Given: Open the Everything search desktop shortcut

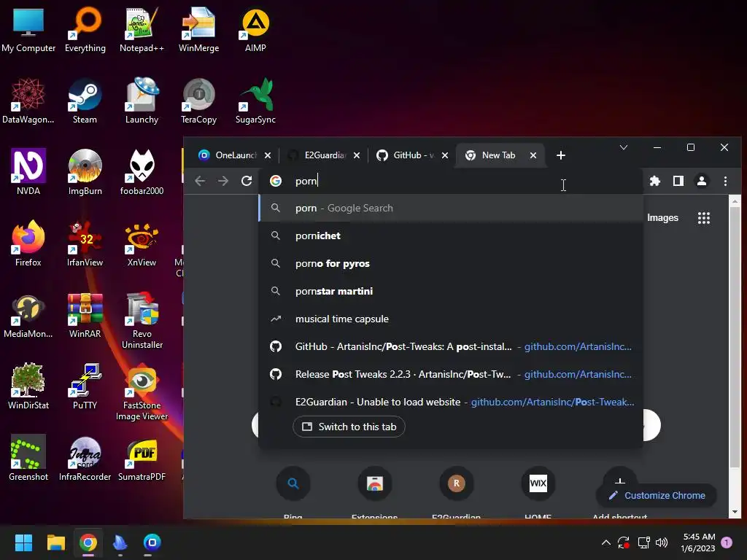Looking at the screenshot, I should click(85, 28).
